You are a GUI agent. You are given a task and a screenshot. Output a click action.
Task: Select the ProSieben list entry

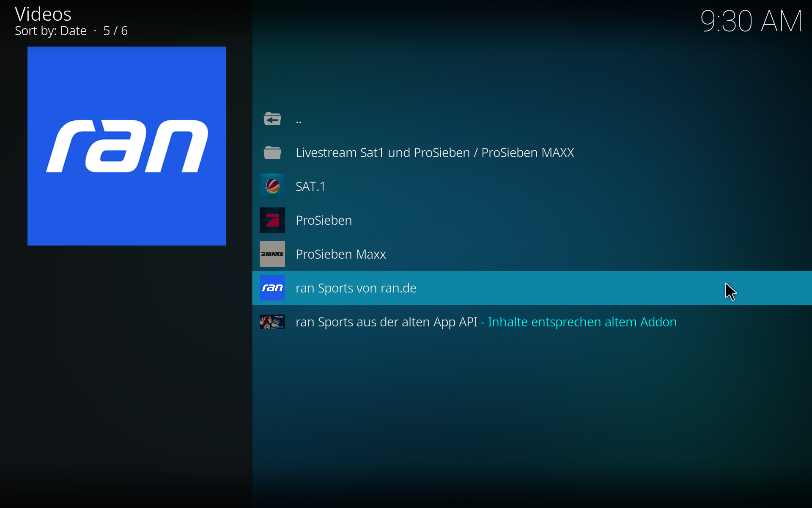532,220
